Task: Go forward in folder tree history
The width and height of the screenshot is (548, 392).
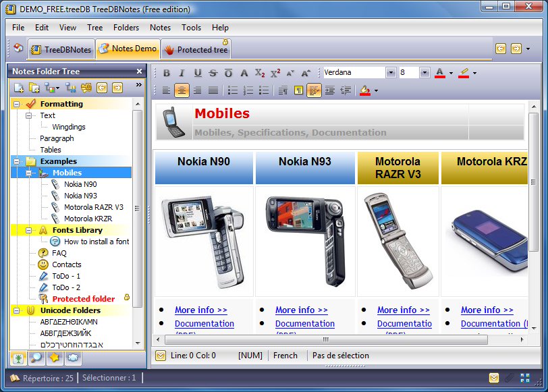Action: [x=117, y=88]
